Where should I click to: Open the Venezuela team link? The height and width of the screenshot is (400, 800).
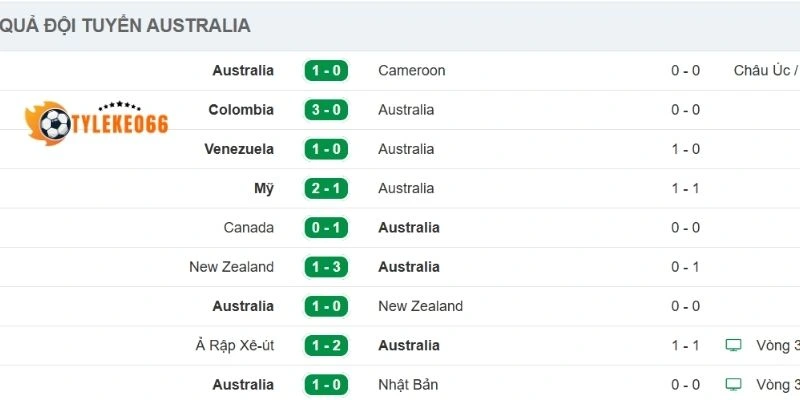(238, 149)
